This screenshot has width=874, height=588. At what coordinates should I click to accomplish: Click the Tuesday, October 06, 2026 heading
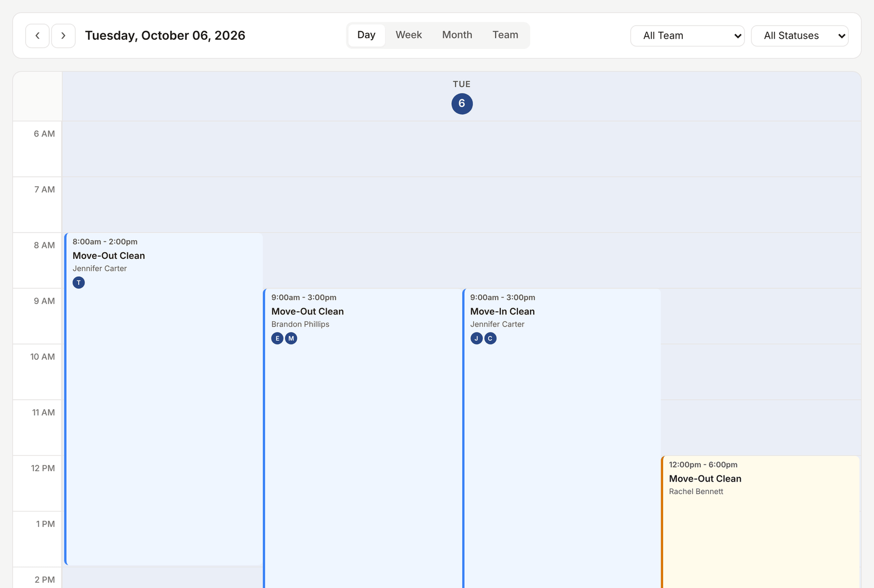[165, 36]
